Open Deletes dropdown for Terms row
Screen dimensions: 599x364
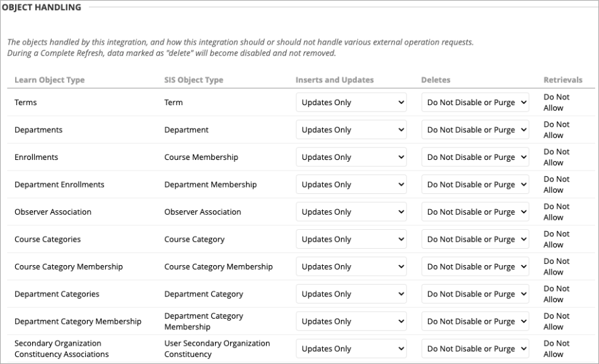coord(475,103)
